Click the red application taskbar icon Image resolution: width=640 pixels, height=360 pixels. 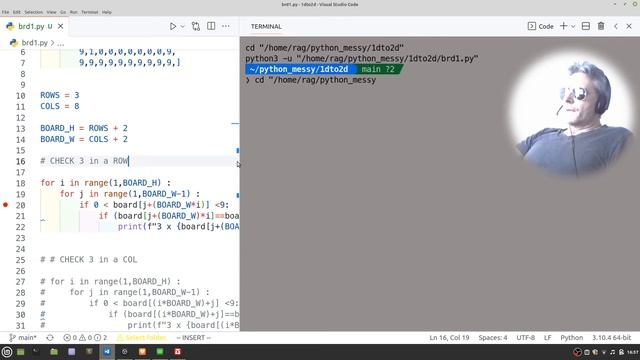[x=178, y=352]
